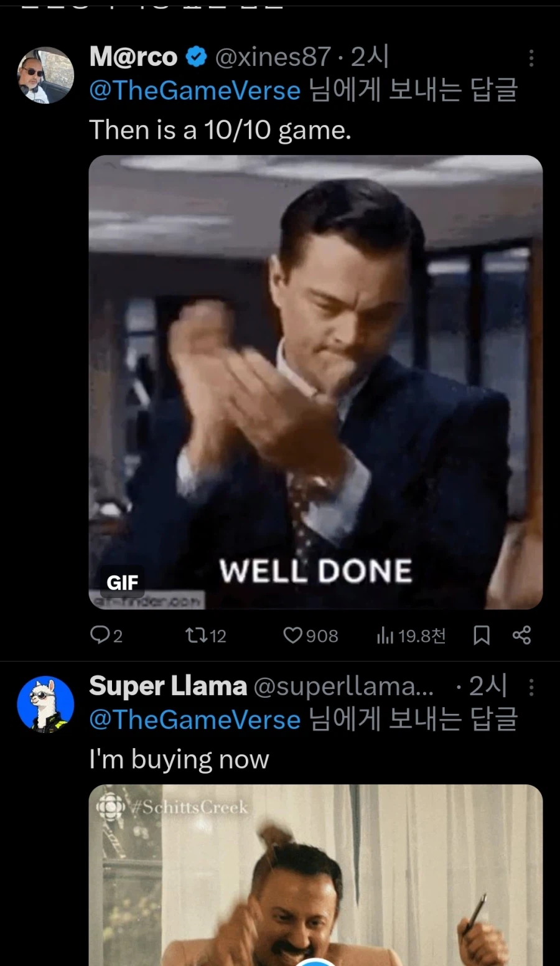
Task: View analytics showing 19.8천 views
Action: 411,635
